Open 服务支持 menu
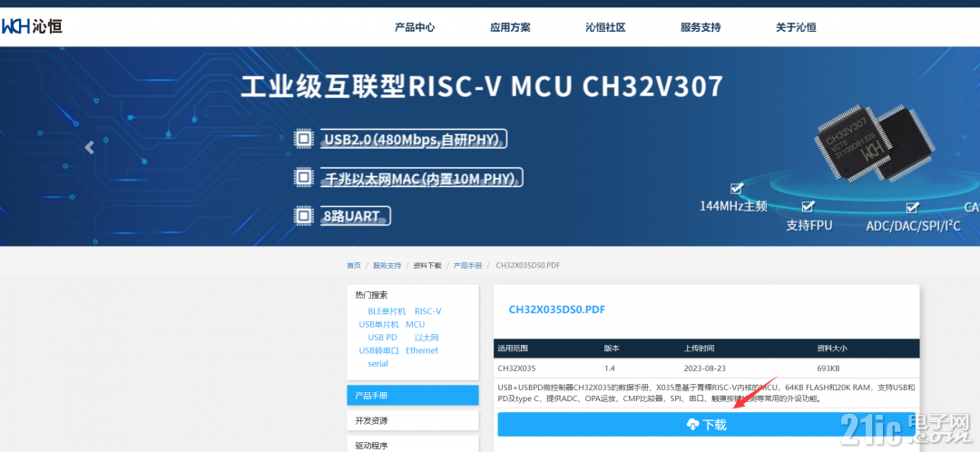 pos(701,27)
